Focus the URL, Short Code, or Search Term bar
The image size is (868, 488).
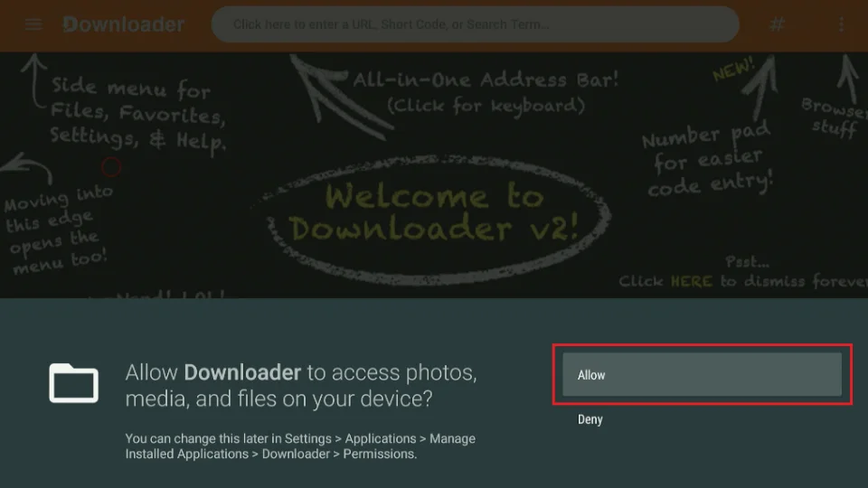(475, 24)
